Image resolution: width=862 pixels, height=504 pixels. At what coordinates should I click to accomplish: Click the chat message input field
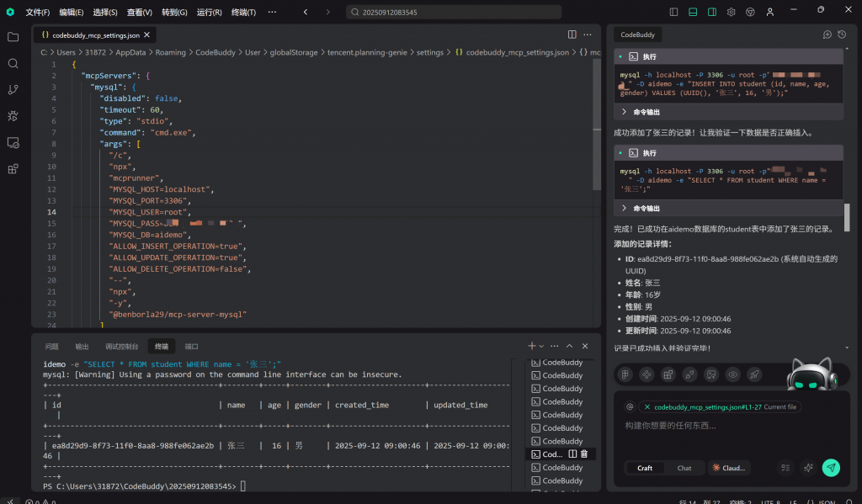pyautogui.click(x=724, y=427)
